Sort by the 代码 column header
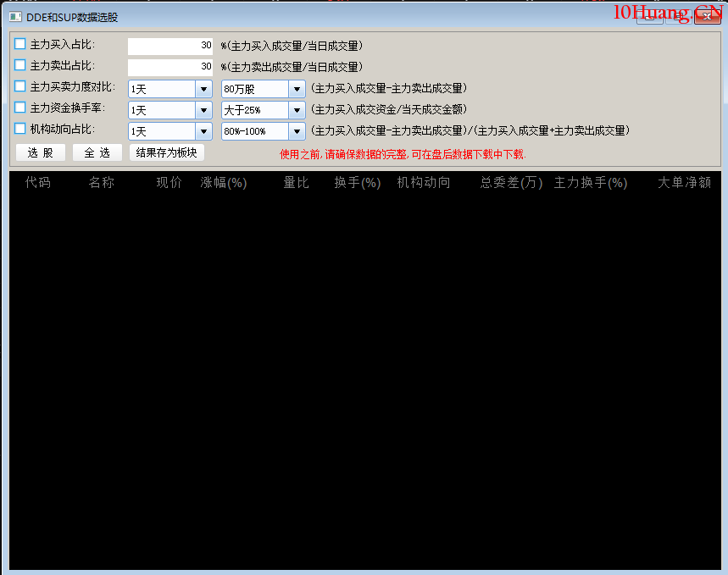Viewport: 728px width, 575px height. point(38,182)
